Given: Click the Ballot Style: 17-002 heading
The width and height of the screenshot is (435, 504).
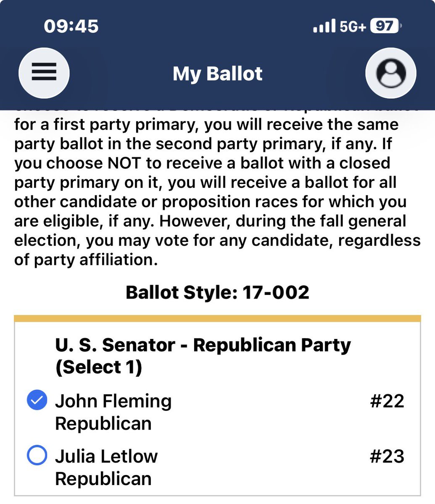Looking at the screenshot, I should click(x=217, y=292).
